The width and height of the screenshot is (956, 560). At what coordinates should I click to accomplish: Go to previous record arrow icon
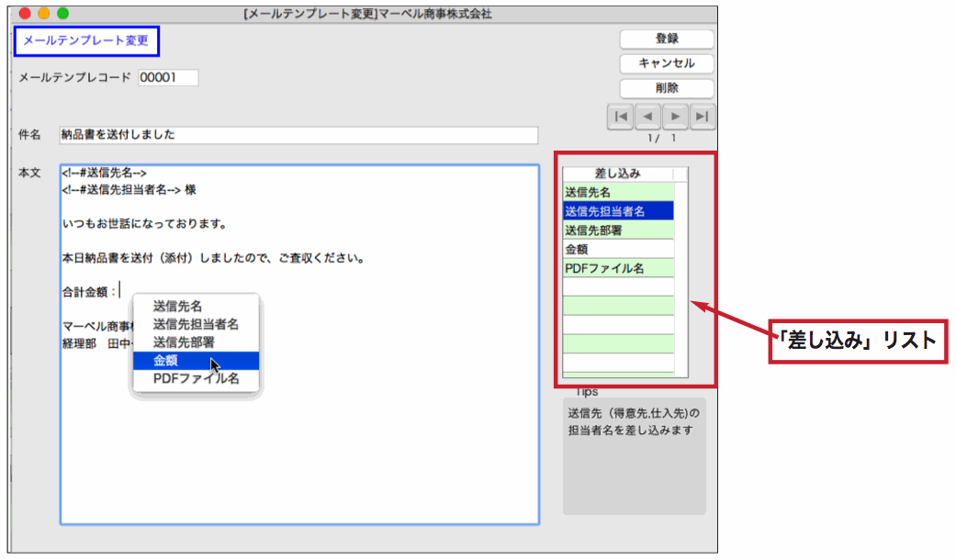click(648, 117)
